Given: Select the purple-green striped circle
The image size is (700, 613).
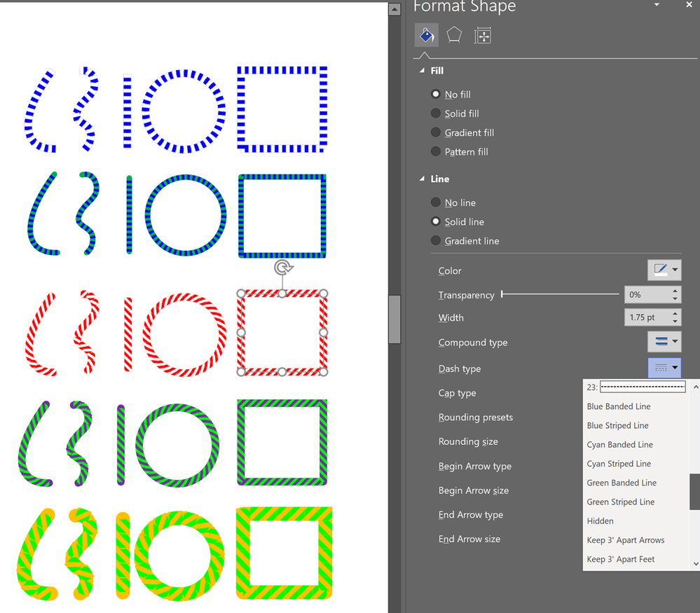Looking at the screenshot, I should [x=177, y=445].
